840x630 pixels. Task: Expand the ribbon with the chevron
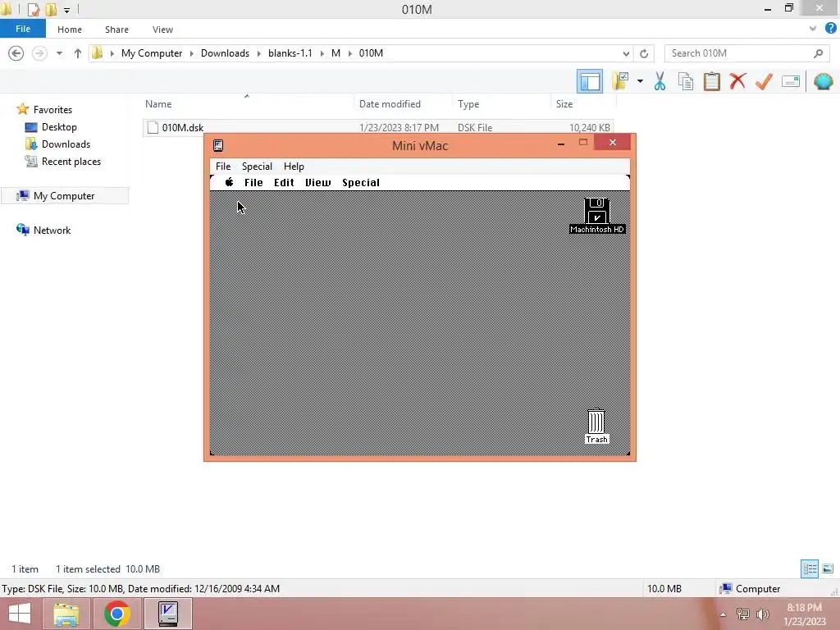pos(813,29)
